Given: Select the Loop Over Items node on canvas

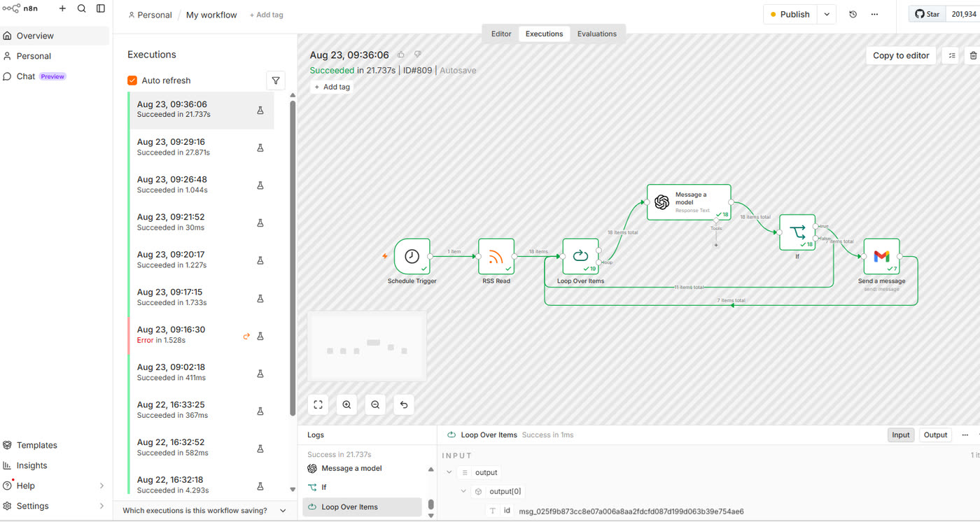Looking at the screenshot, I should click(x=580, y=256).
